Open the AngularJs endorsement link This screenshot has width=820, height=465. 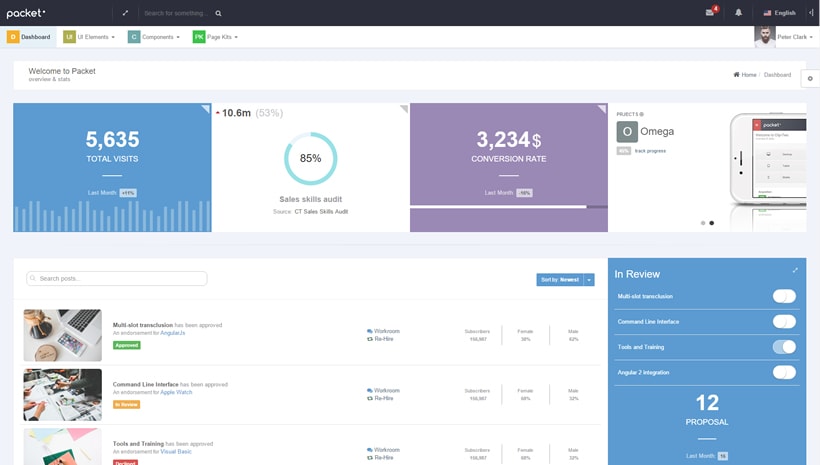click(x=172, y=333)
